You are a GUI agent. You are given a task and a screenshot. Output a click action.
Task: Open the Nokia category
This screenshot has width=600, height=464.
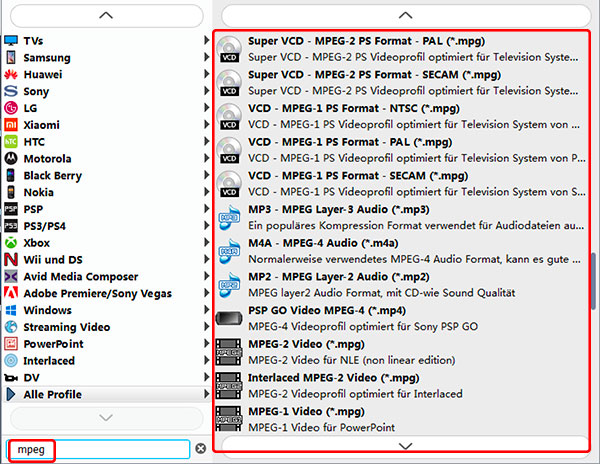pos(107,192)
